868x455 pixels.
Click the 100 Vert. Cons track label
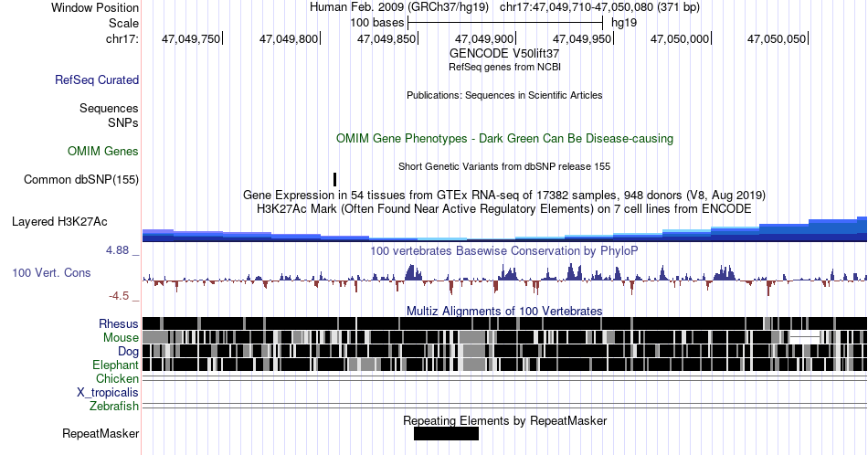point(51,272)
